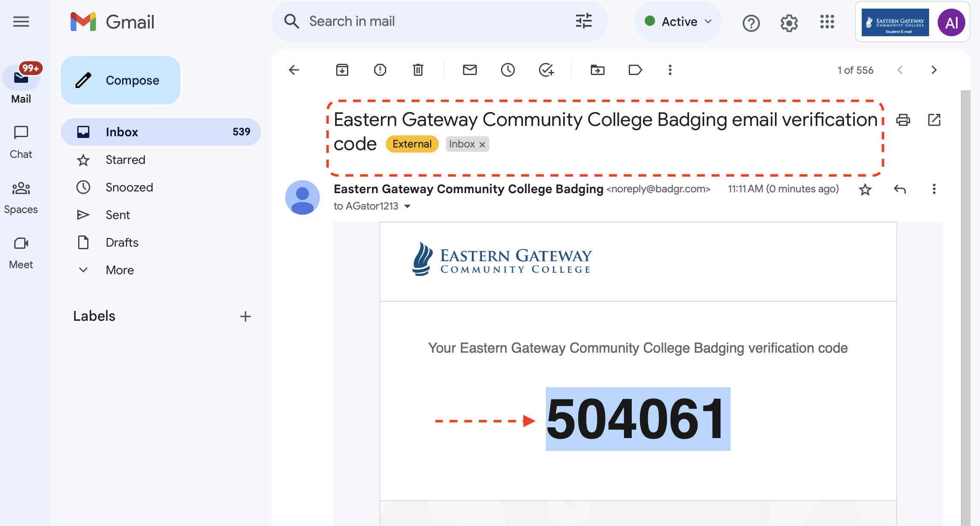The height and width of the screenshot is (526, 980).
Task: Click the Move to folder icon
Action: [x=597, y=70]
